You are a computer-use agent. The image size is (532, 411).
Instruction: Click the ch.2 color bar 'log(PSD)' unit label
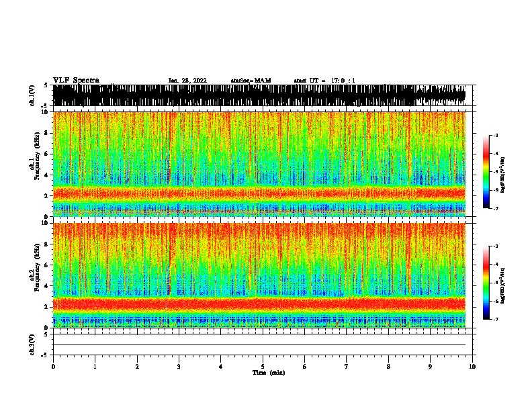point(502,285)
